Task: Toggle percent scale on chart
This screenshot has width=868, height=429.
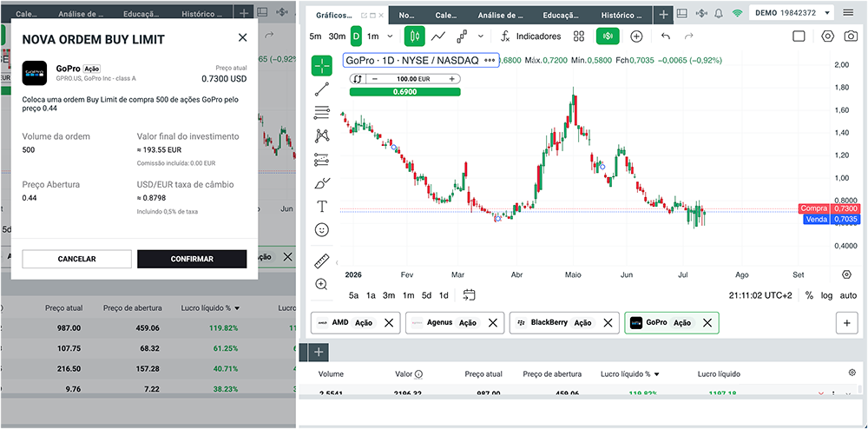Action: coord(809,295)
